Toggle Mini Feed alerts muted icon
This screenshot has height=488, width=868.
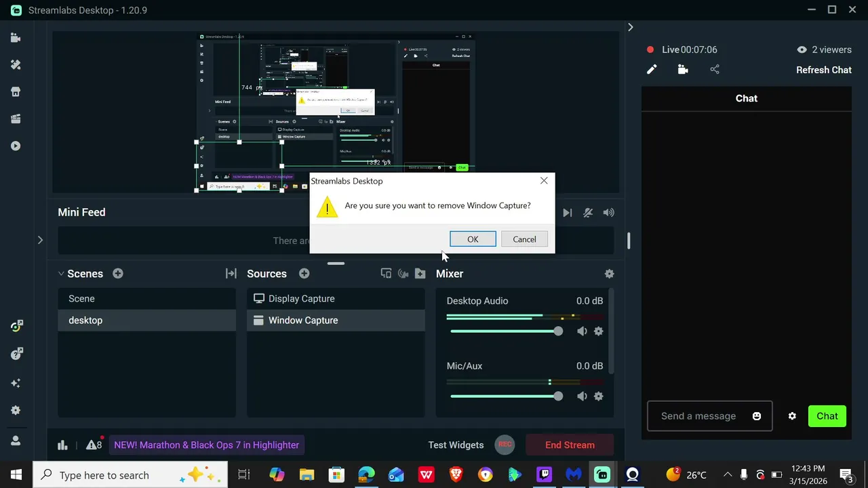tap(588, 213)
